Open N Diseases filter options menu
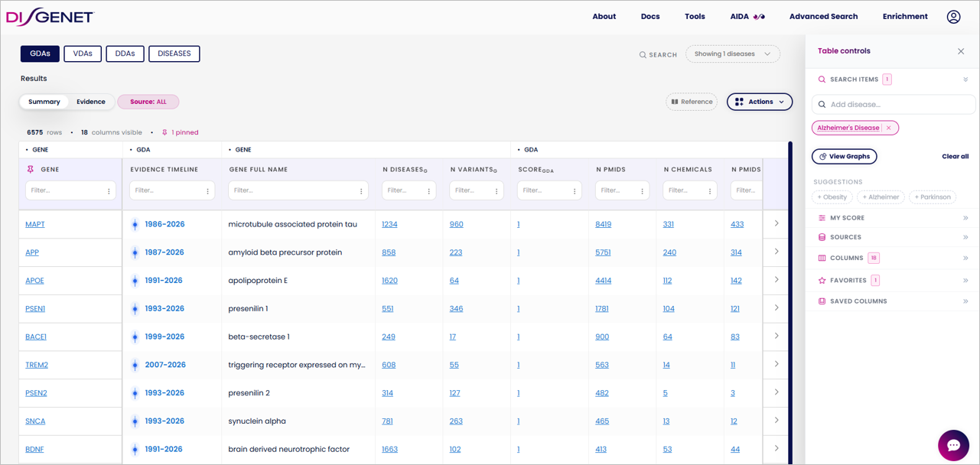 [428, 191]
